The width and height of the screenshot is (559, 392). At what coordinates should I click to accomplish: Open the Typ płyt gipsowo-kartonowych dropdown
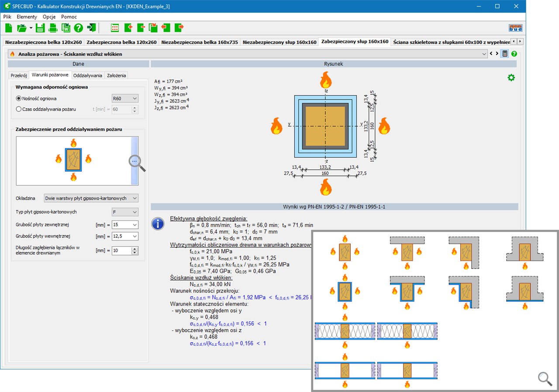pyautogui.click(x=125, y=212)
